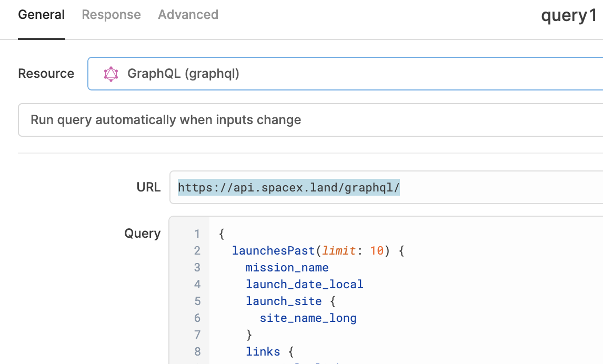
Task: Click launch_date_local in the query editor
Action: click(305, 285)
